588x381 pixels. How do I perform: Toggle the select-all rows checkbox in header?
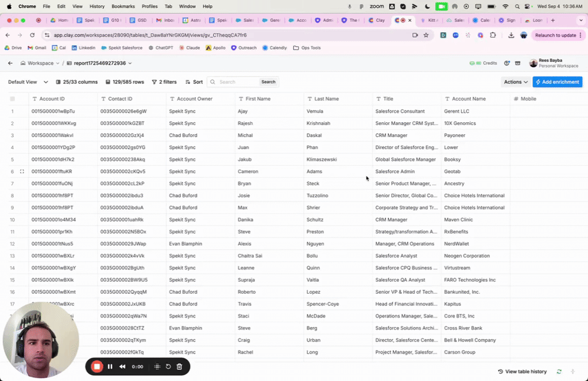(x=13, y=99)
